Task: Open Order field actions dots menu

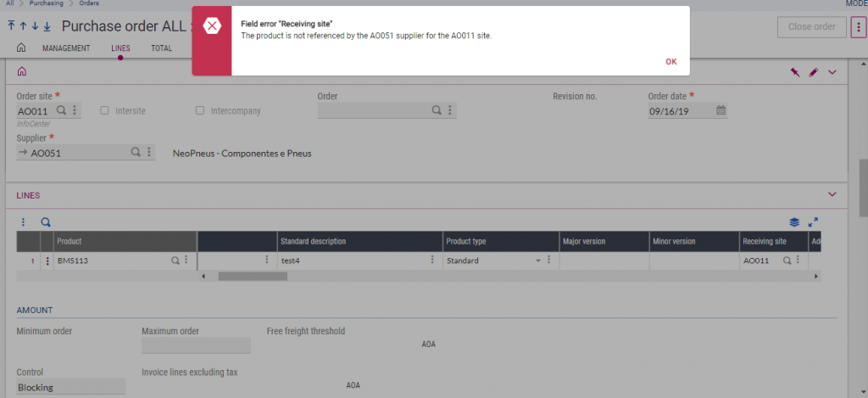Action: [x=449, y=109]
